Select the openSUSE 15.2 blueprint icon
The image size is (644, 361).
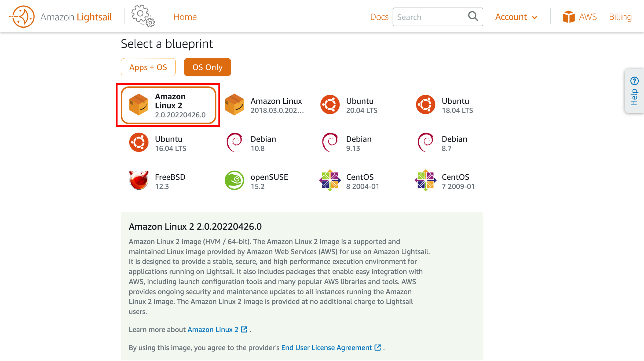pyautogui.click(x=234, y=180)
